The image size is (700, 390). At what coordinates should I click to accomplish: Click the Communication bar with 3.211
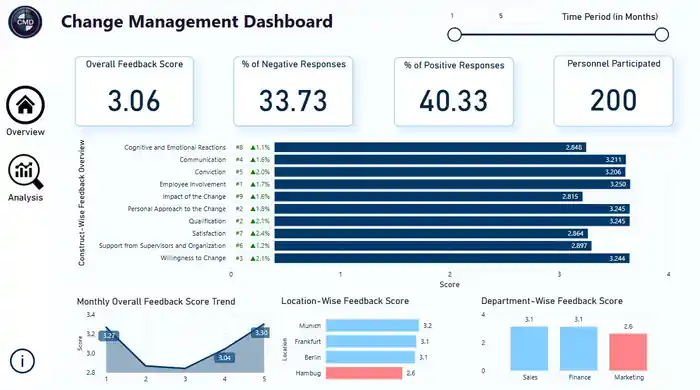pyautogui.click(x=450, y=160)
